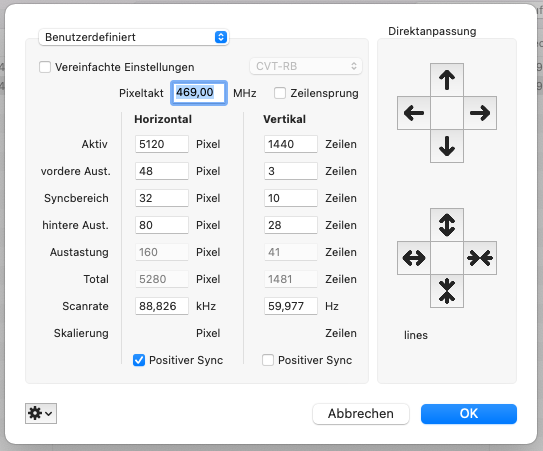Uncheck horizontal Positiver Sync

(139, 360)
